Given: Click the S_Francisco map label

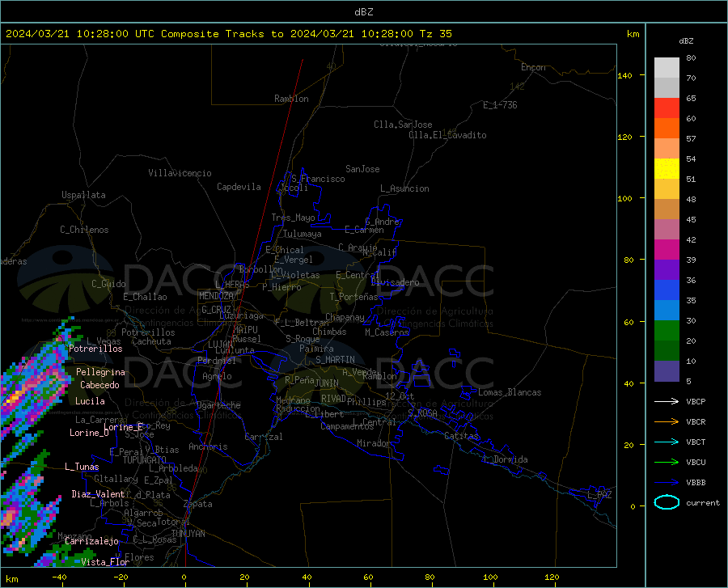Looking at the screenshot, I should tap(318, 179).
